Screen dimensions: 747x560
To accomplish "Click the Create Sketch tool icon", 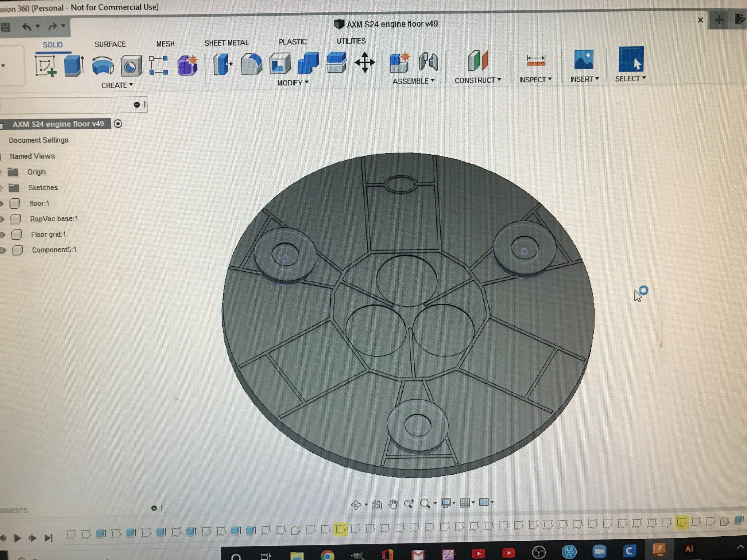I will pos(46,66).
